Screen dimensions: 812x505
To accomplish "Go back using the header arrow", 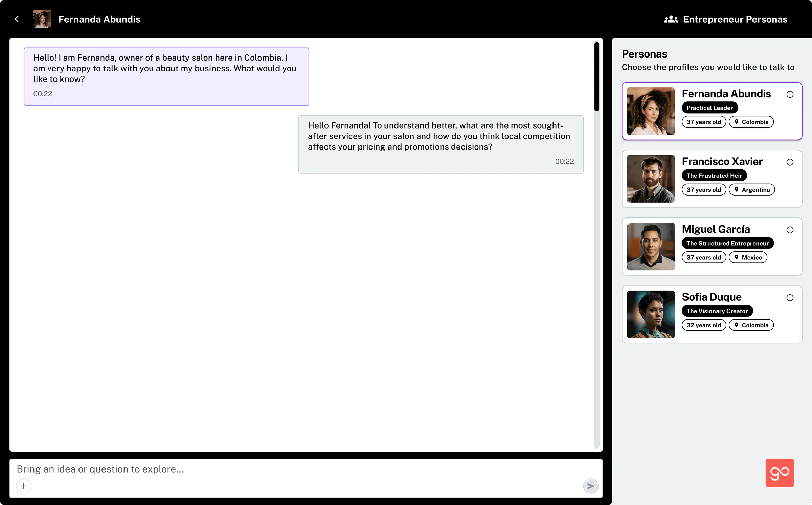I will click(17, 19).
